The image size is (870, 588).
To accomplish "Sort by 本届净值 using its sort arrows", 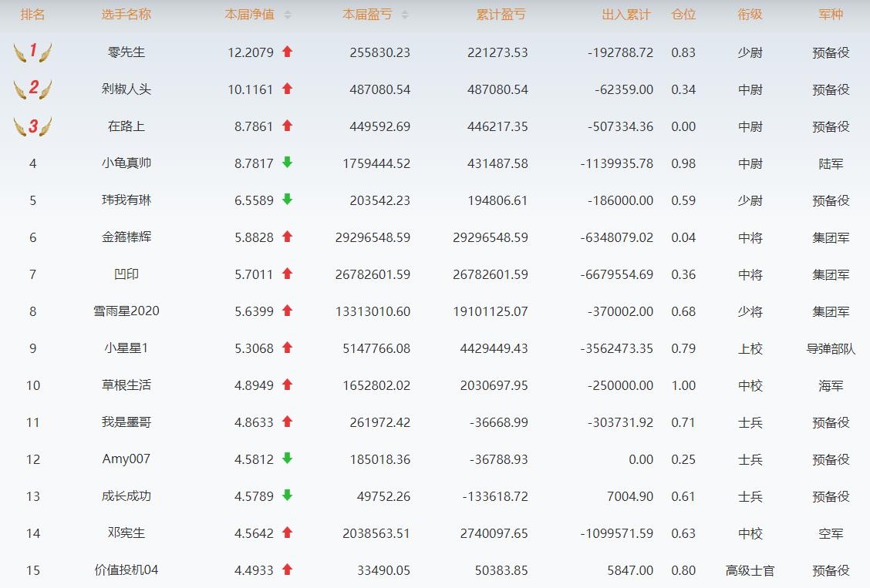I will [288, 15].
